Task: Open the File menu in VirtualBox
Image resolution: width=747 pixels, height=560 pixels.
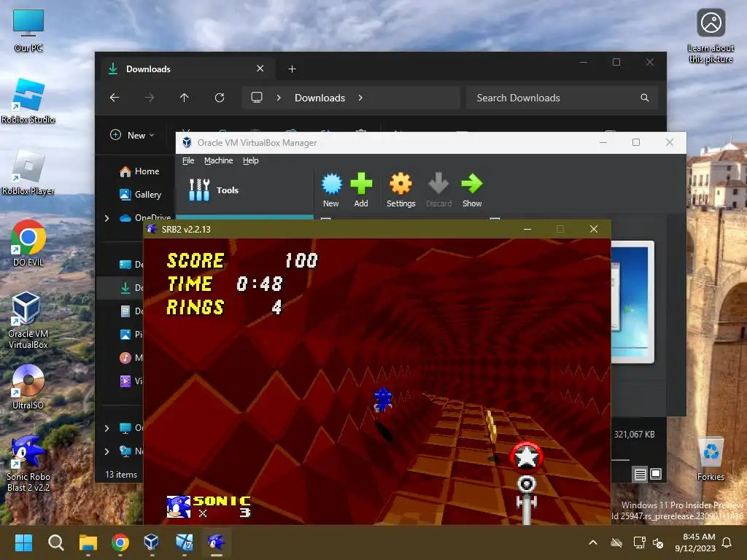Action: point(188,160)
